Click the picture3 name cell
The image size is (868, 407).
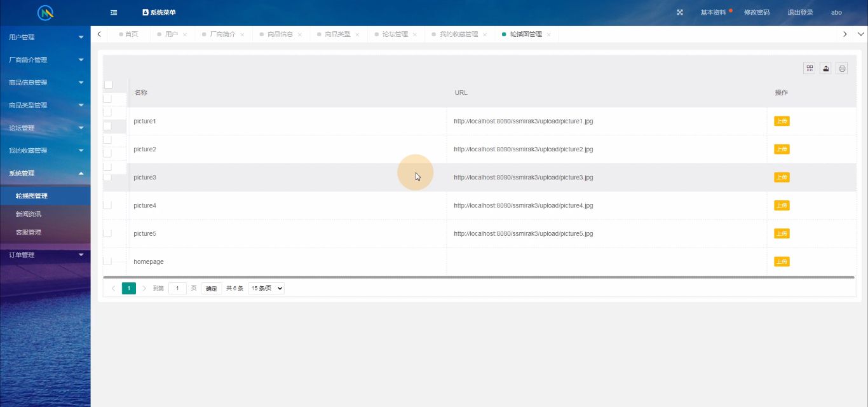[x=287, y=177]
